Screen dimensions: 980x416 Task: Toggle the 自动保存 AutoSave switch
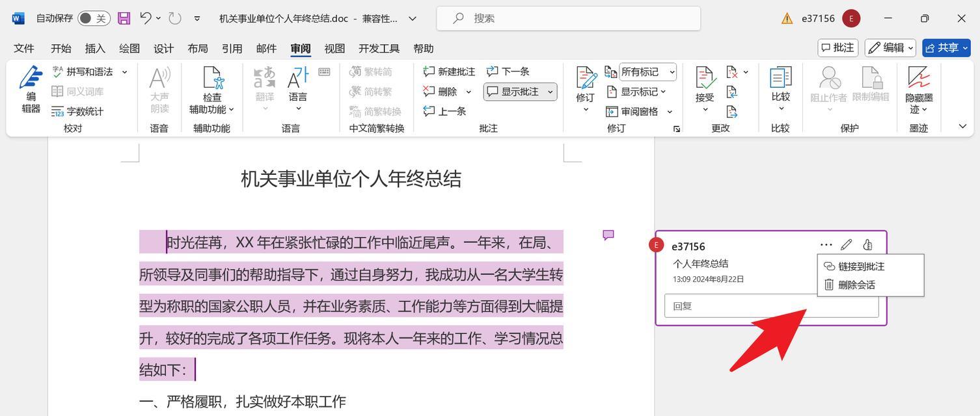(x=94, y=19)
